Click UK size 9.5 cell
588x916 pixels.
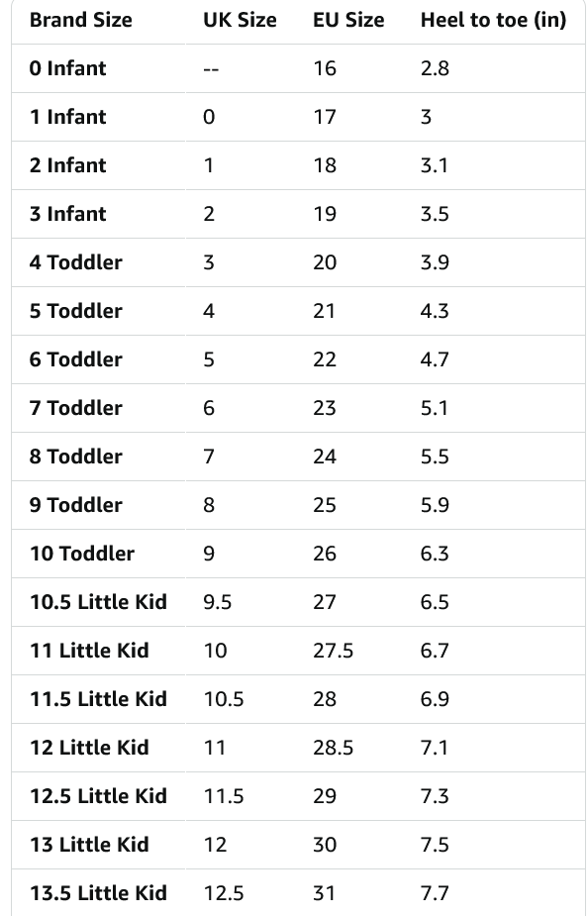[x=217, y=602]
